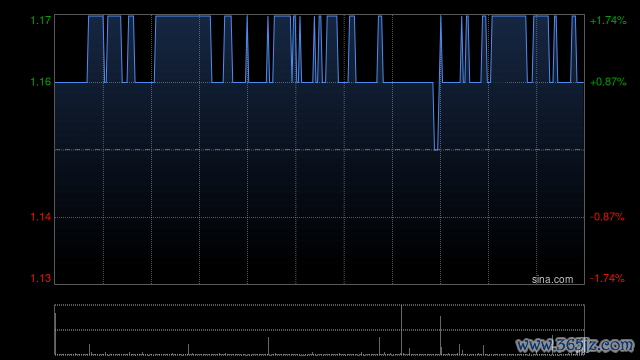Click the 1.16 price axis label
The width and height of the screenshot is (640, 360).
(x=41, y=82)
